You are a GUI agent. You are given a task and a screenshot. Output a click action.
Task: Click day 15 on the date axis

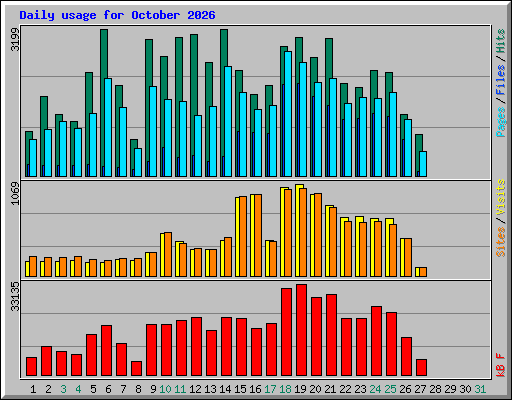pyautogui.click(x=240, y=389)
